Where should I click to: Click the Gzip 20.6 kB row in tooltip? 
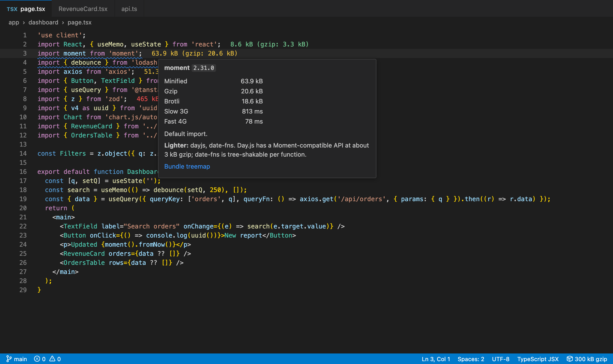point(213,91)
